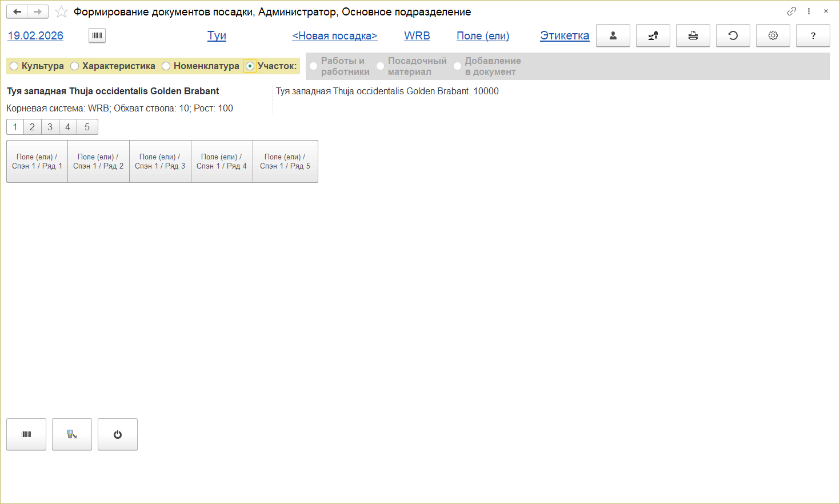Choose plot Поле (ели) / Спэн 1 / Ряд 1
Image resolution: width=840 pixels, height=504 pixels.
[x=37, y=162]
